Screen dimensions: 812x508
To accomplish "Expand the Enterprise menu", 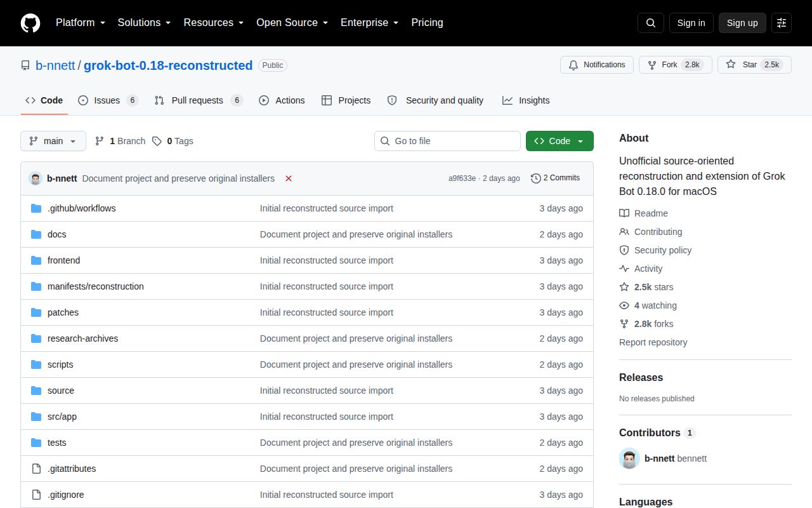I will [x=369, y=23].
